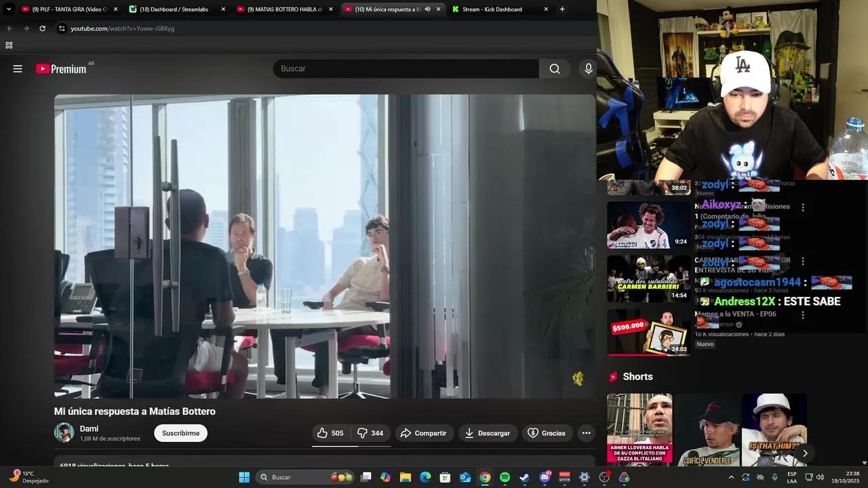Screen dimensions: 868x488
Task: Click the Compartir share button
Action: [424, 433]
